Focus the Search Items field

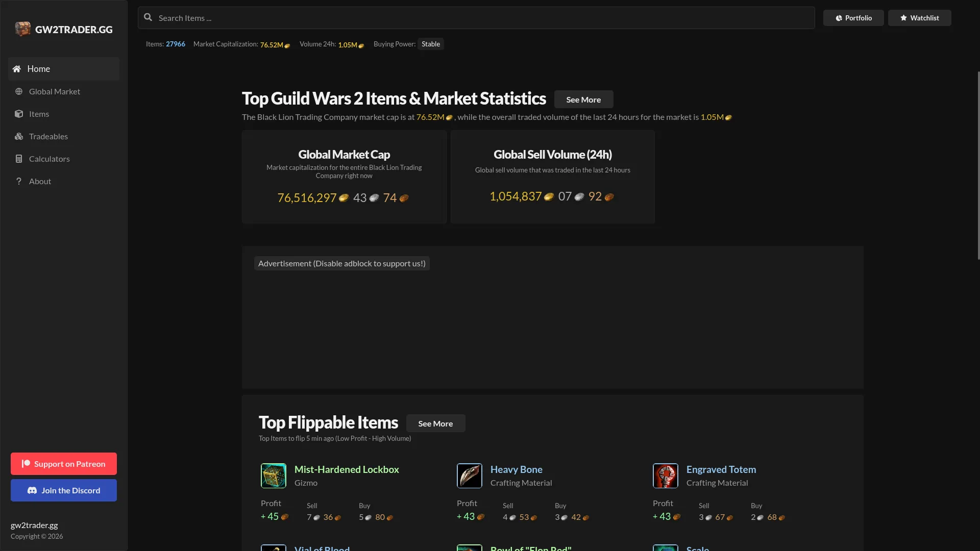click(476, 18)
